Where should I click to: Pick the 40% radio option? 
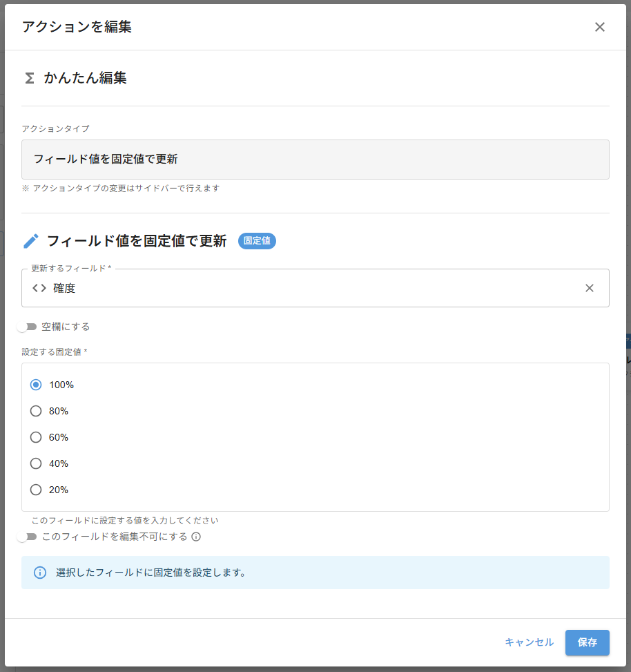[x=36, y=463]
